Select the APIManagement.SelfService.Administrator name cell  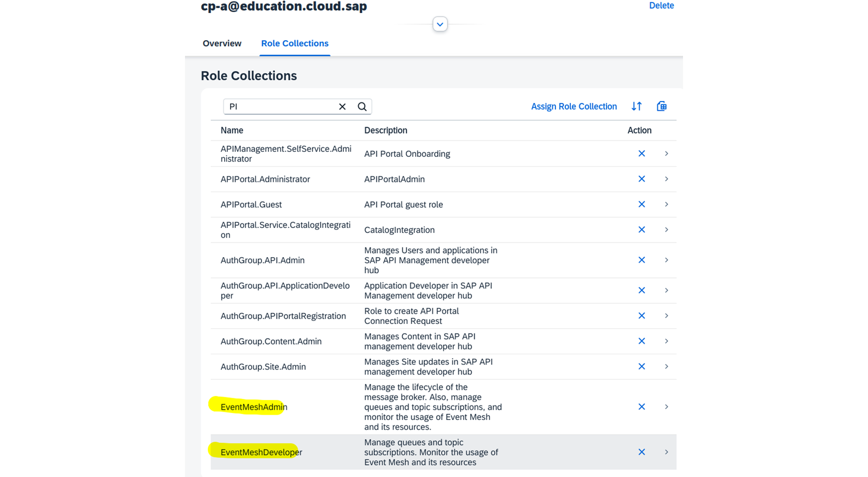click(x=286, y=154)
